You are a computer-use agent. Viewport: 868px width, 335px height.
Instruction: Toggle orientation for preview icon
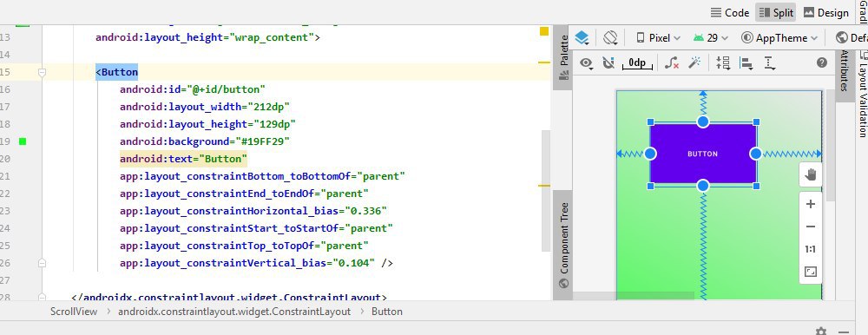coord(610,37)
